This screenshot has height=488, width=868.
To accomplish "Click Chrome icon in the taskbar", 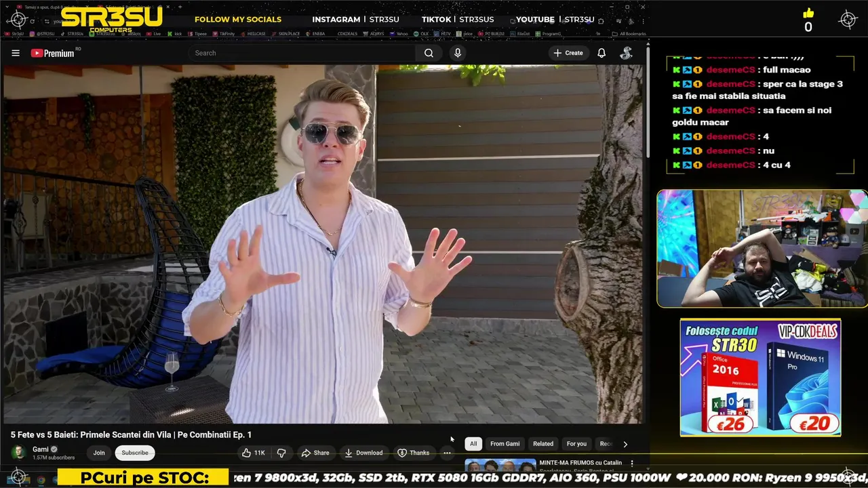I will point(41,479).
